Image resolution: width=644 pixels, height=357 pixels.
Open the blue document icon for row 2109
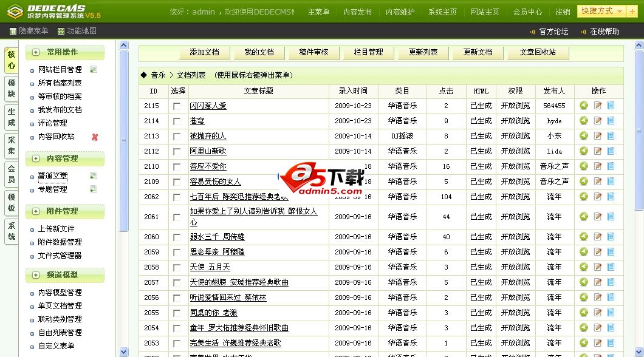click(x=611, y=182)
